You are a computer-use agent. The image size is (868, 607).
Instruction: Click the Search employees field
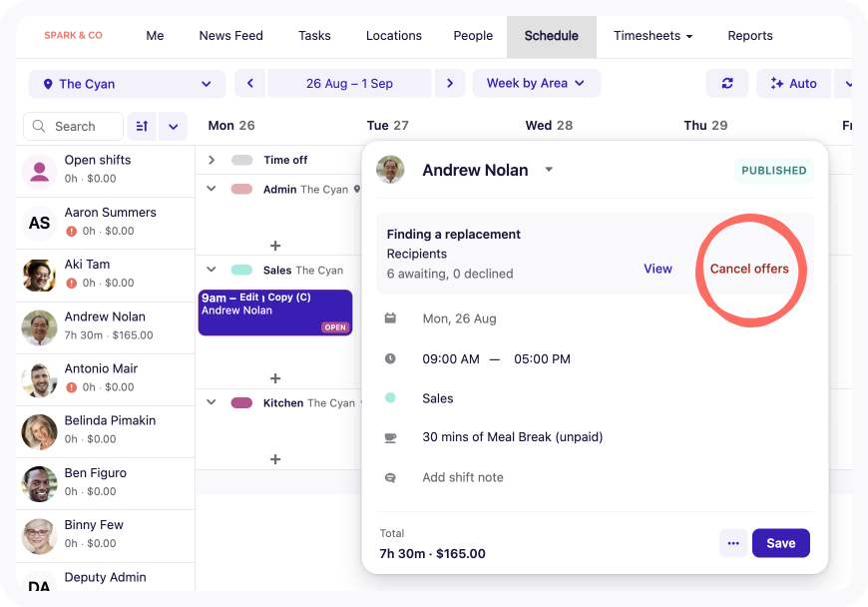pyautogui.click(x=73, y=126)
